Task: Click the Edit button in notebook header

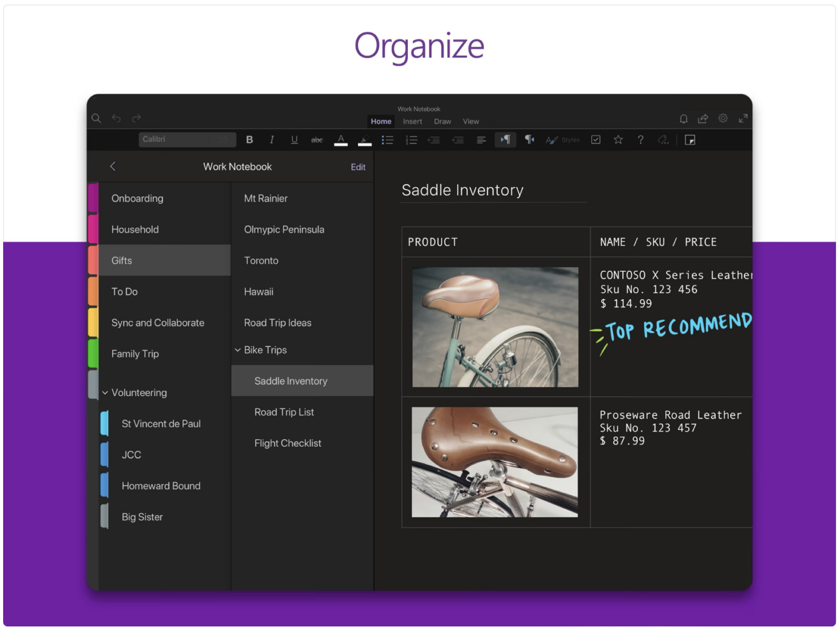Action: point(358,167)
